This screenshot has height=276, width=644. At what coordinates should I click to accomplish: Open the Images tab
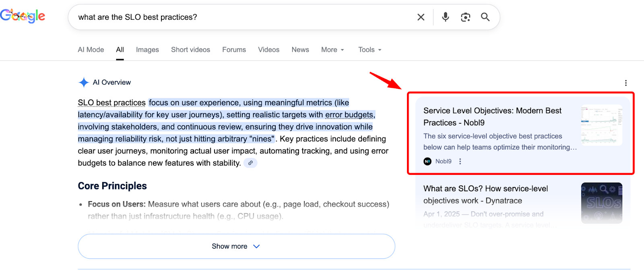(147, 50)
